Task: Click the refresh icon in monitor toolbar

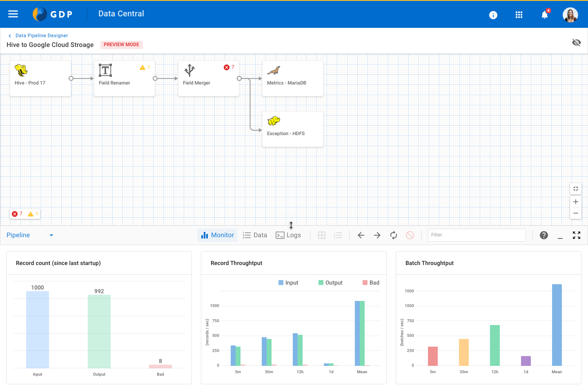Action: (394, 235)
